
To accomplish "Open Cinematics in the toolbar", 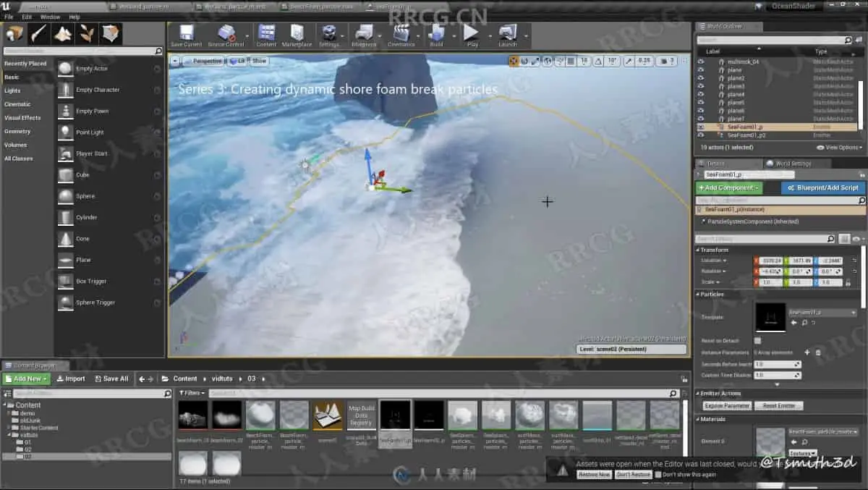I will (x=401, y=35).
